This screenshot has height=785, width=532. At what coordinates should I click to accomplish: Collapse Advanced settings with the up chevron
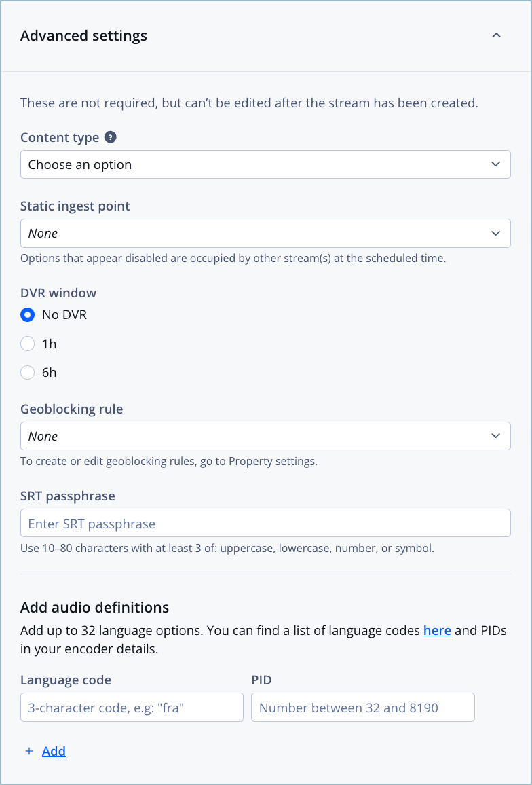(496, 35)
